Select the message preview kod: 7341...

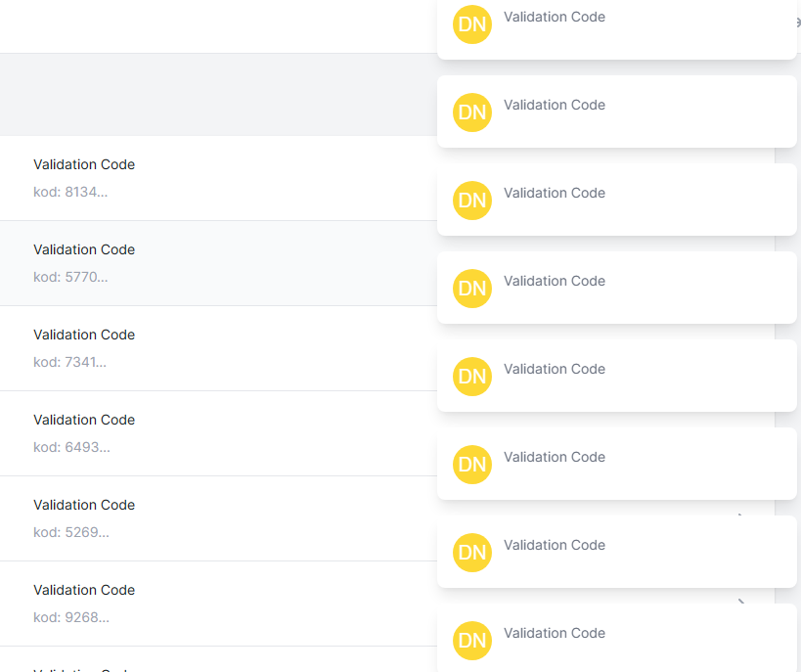[x=70, y=362]
